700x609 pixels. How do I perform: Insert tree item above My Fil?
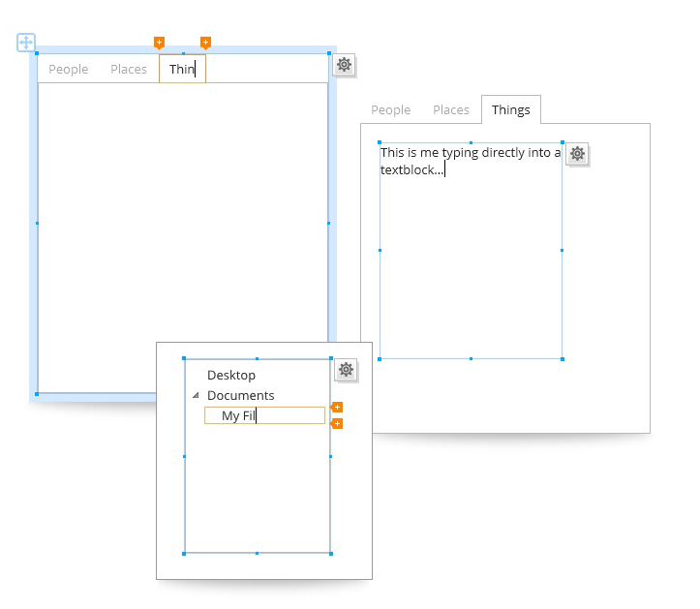click(x=337, y=408)
